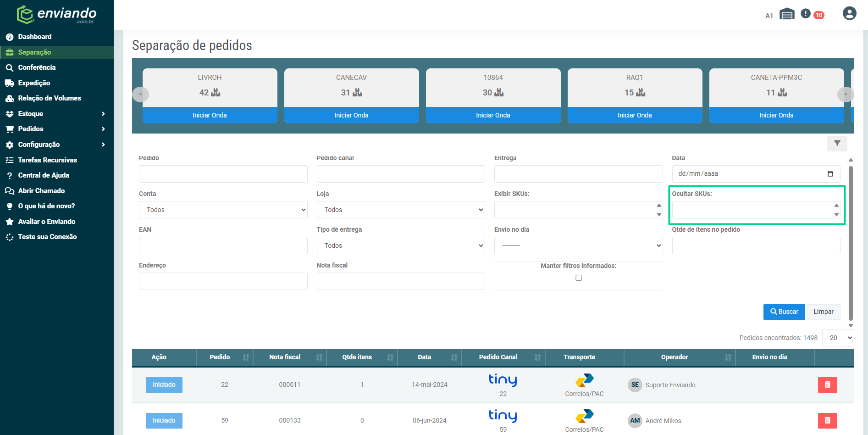This screenshot has width=868, height=435.
Task: Start wave for RAQ1
Action: coord(635,115)
